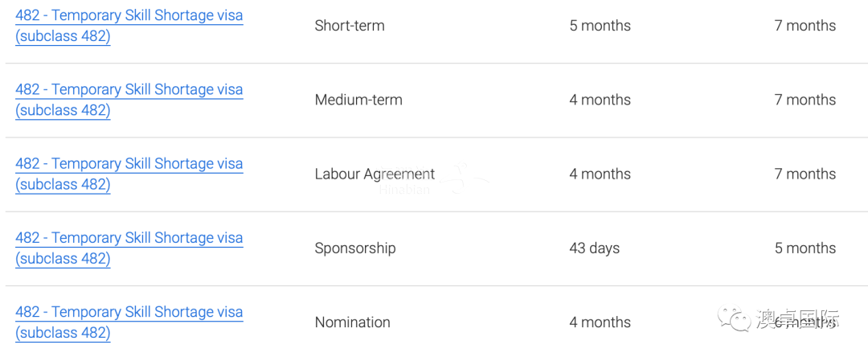Screen dimensions: 868x357
Task: Select the Nomination stream cell
Action: click(352, 322)
